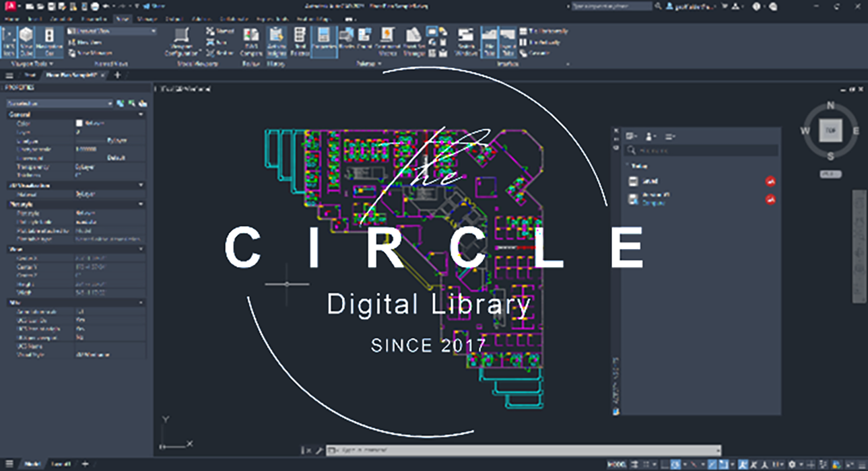868x471 pixels.
Task: Open the object selection dropdown in Properties
Action: (59, 104)
